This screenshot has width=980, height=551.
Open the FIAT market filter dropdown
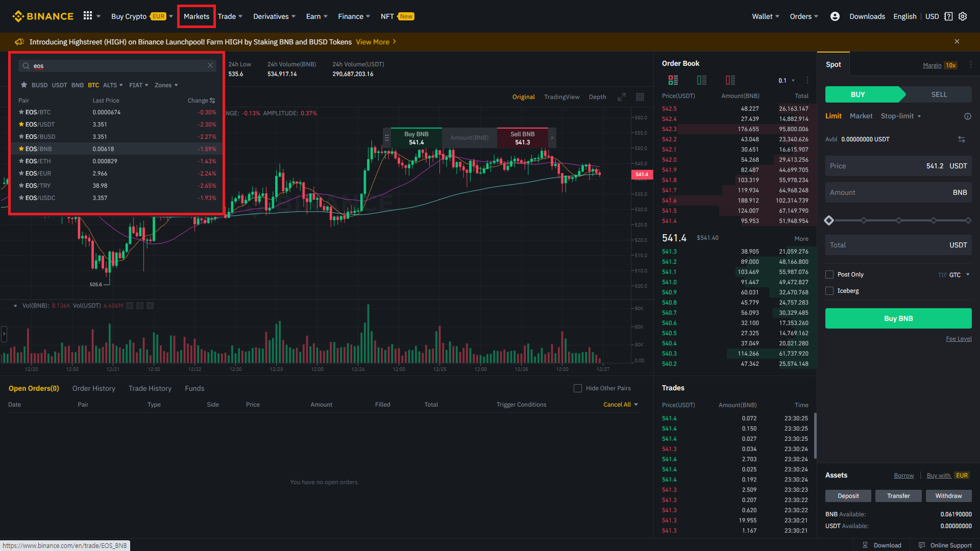pos(138,85)
